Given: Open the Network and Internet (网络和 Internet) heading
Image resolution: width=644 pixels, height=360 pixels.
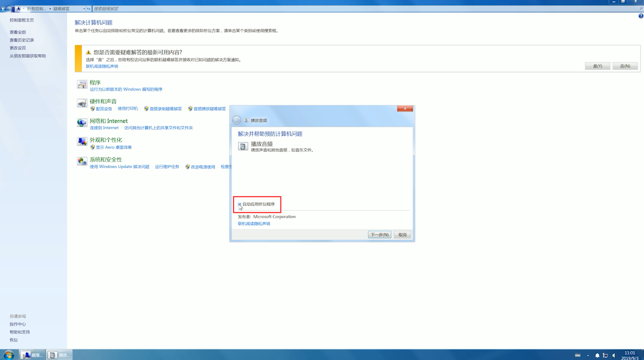Looking at the screenshot, I should (x=109, y=121).
